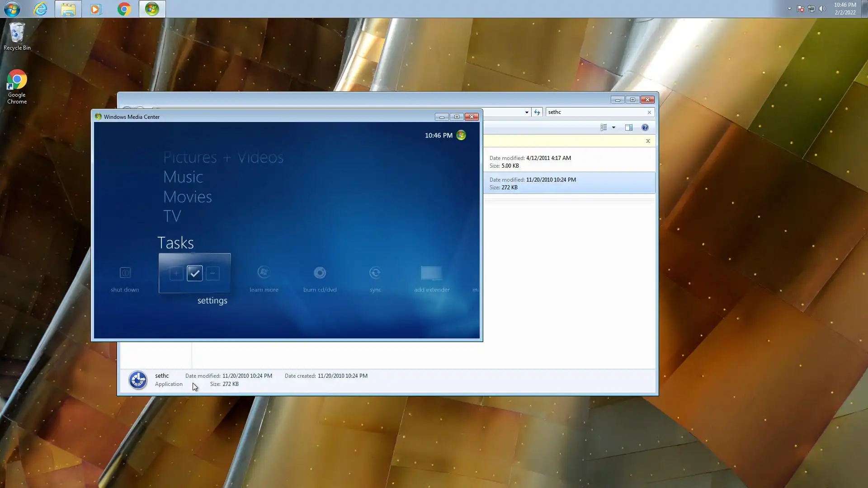This screenshot has height=488, width=868.
Task: Clear the sethc search box text
Action: tap(649, 112)
